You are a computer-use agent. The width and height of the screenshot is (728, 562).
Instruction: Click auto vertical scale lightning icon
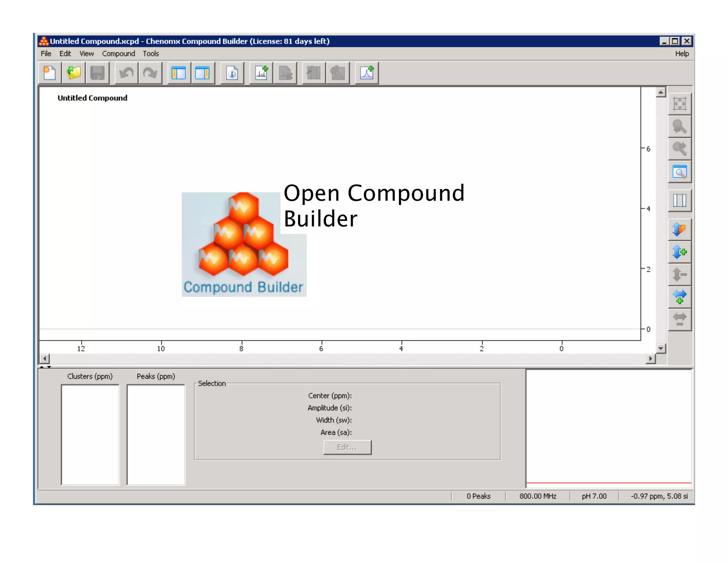point(680,229)
